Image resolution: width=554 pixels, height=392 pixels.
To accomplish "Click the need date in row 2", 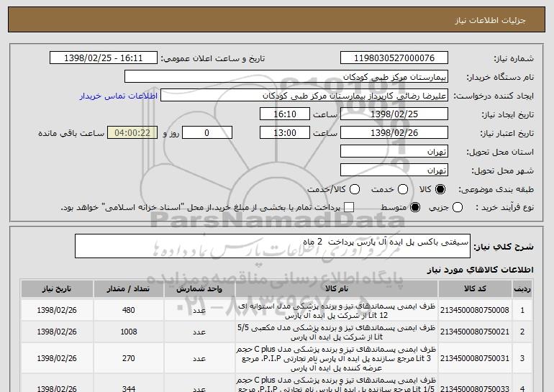I will (57, 332).
